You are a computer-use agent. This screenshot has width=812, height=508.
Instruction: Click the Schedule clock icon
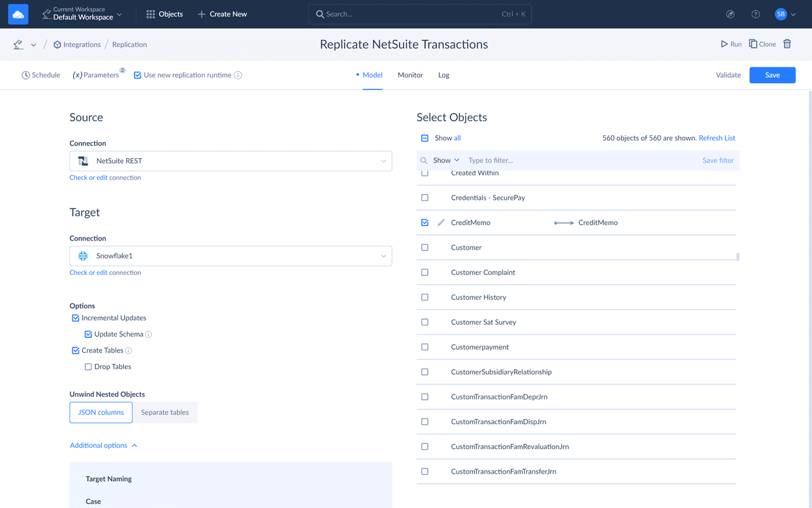pyautogui.click(x=26, y=75)
